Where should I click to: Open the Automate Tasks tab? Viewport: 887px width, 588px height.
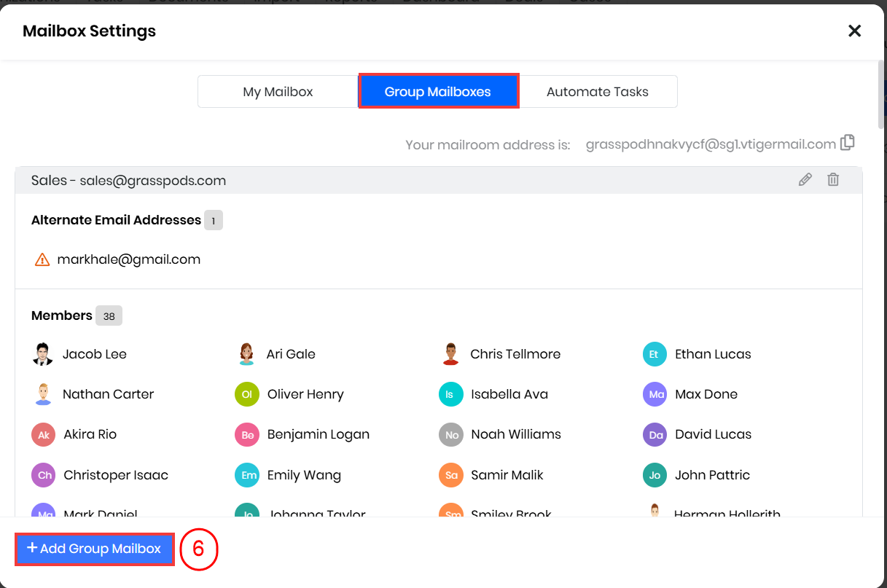597,92
